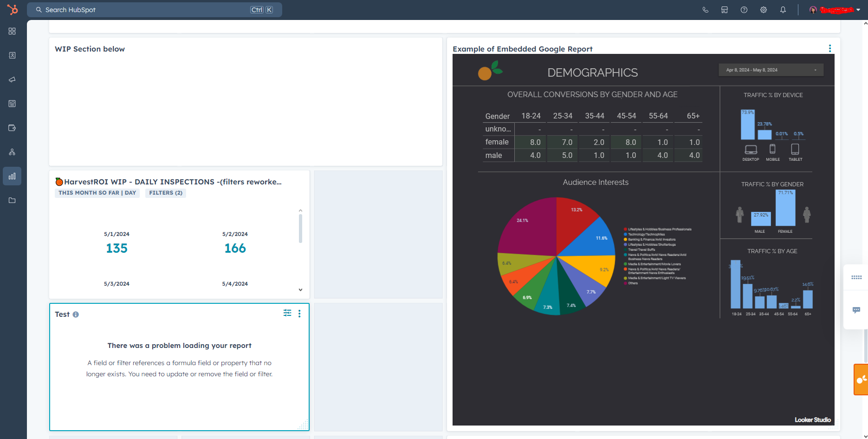This screenshot has width=868, height=439.
Task: Click the THIS MONTH SO FAR | DAY tag
Action: [97, 193]
